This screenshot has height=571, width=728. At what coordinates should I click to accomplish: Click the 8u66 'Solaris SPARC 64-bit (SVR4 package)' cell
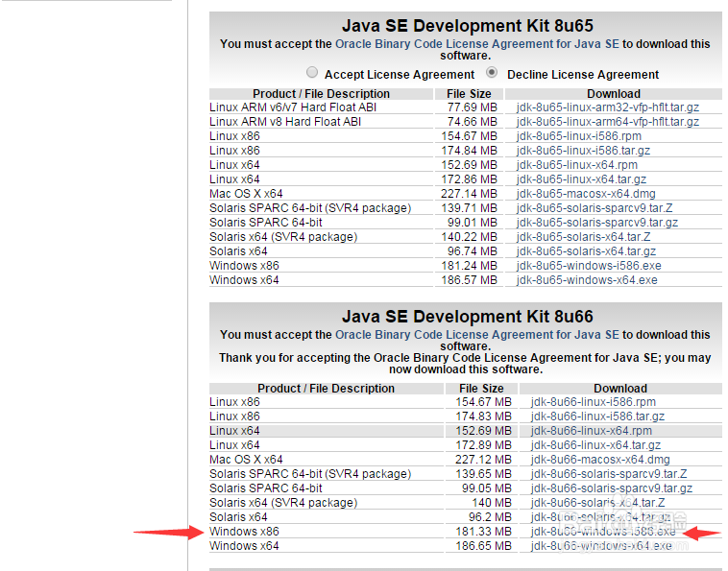pos(326,474)
